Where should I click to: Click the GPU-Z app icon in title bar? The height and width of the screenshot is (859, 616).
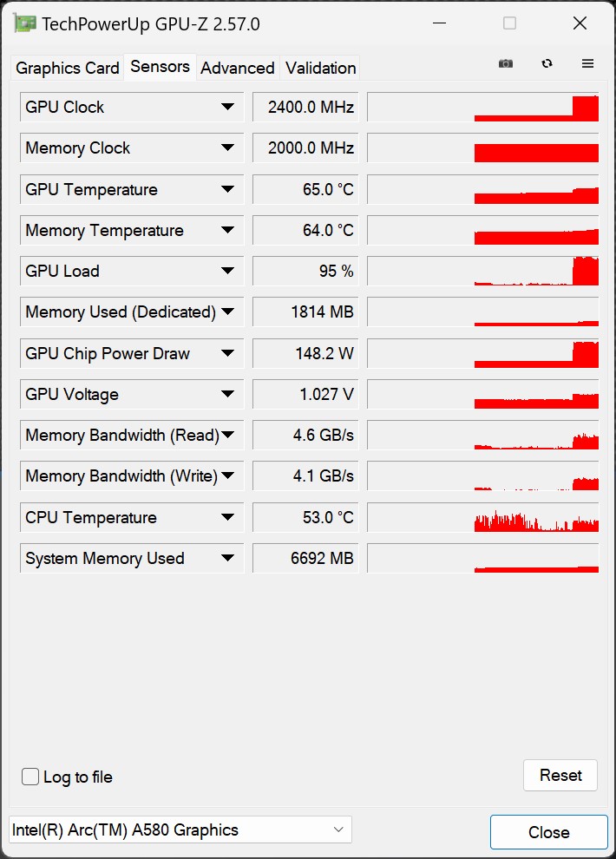pyautogui.click(x=26, y=23)
